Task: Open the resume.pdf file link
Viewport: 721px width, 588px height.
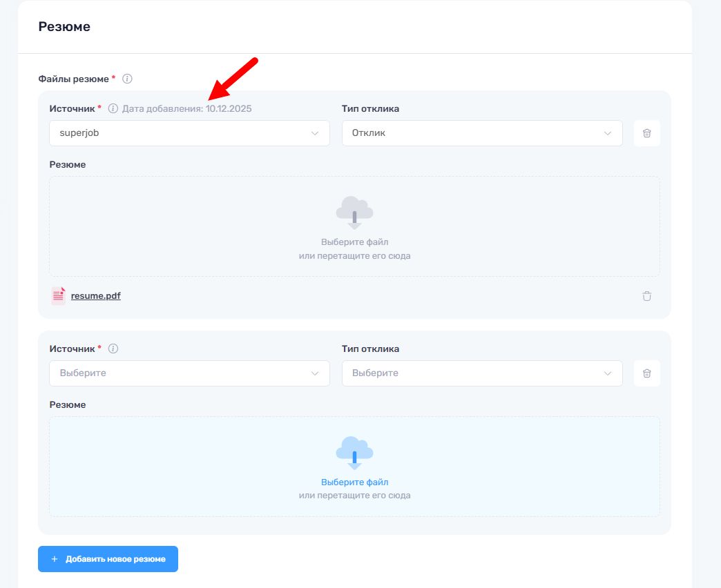Action: click(x=96, y=296)
